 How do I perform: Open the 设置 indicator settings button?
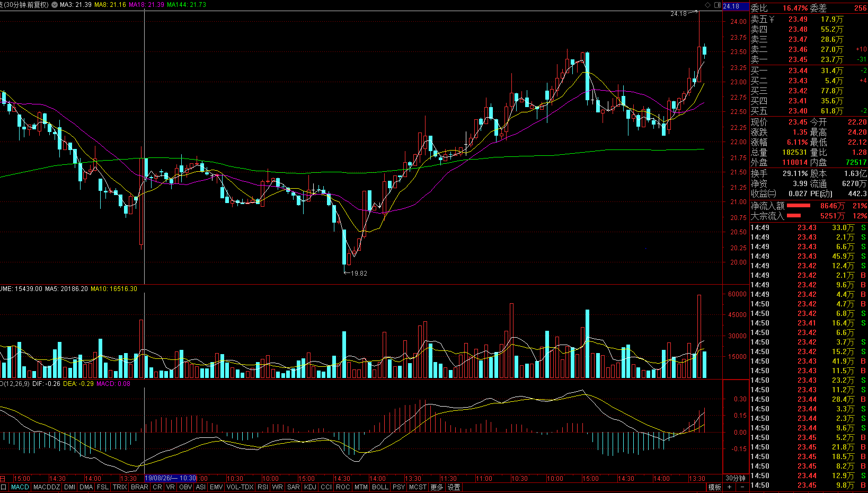click(454, 487)
